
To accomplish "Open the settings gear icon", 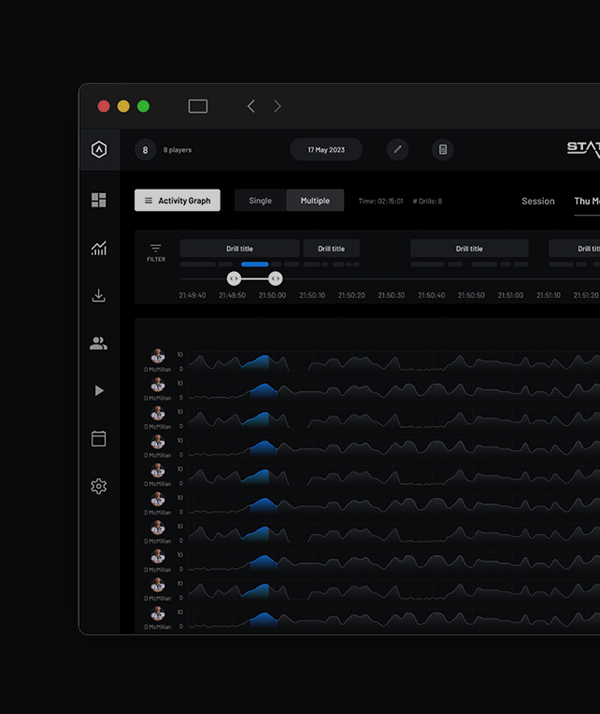I will 98,486.
